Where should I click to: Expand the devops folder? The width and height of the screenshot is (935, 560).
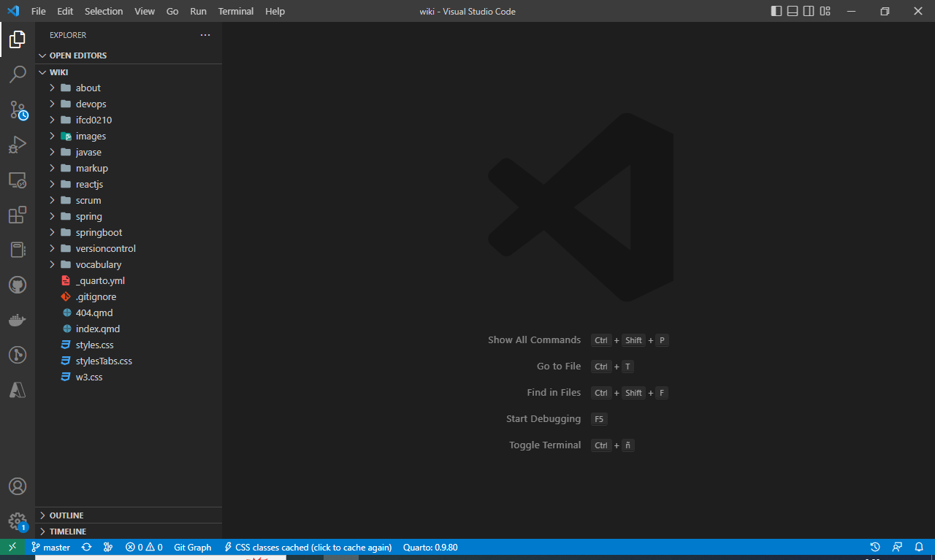coord(91,104)
